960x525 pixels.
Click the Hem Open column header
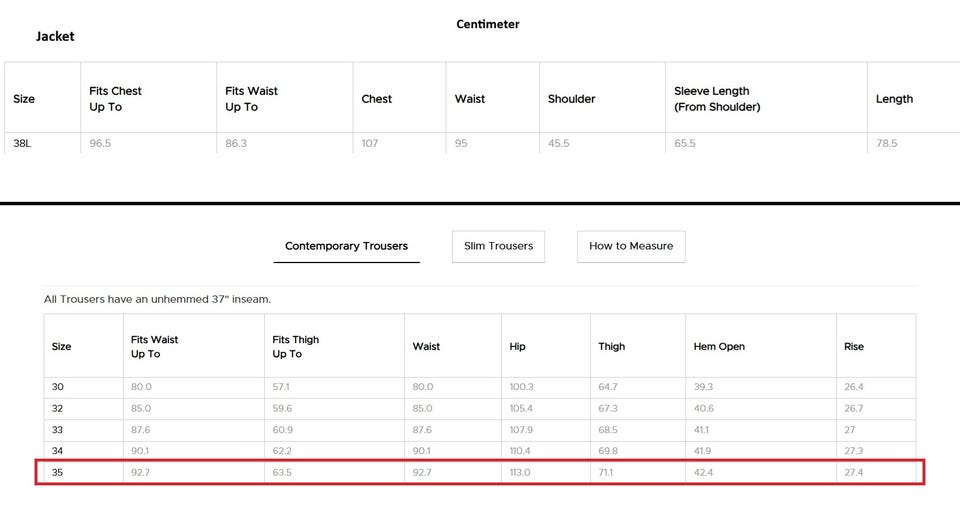coord(719,347)
